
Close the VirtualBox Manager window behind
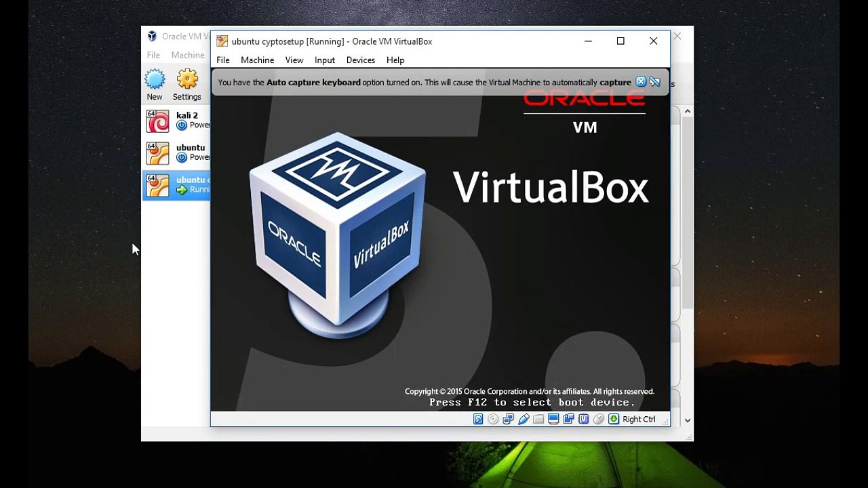click(x=677, y=36)
